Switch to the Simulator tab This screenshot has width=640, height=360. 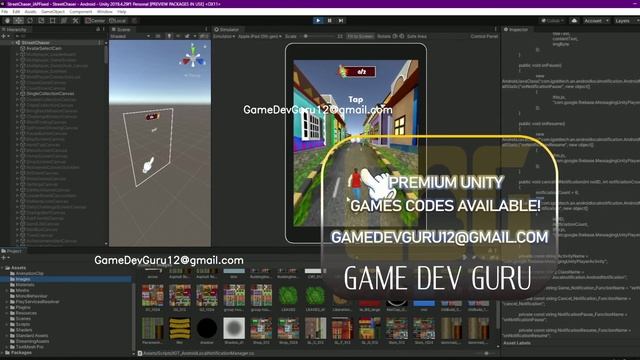[x=227, y=29]
